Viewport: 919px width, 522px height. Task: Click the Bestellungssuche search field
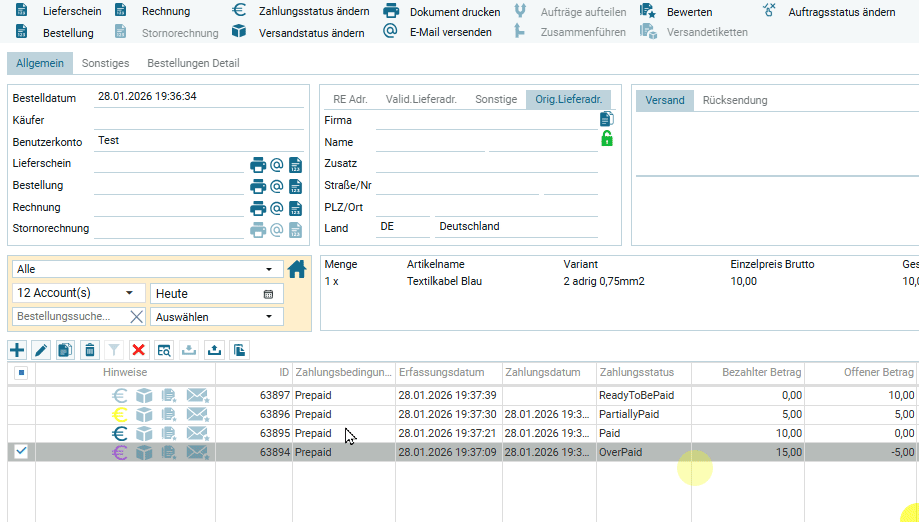(x=70, y=317)
